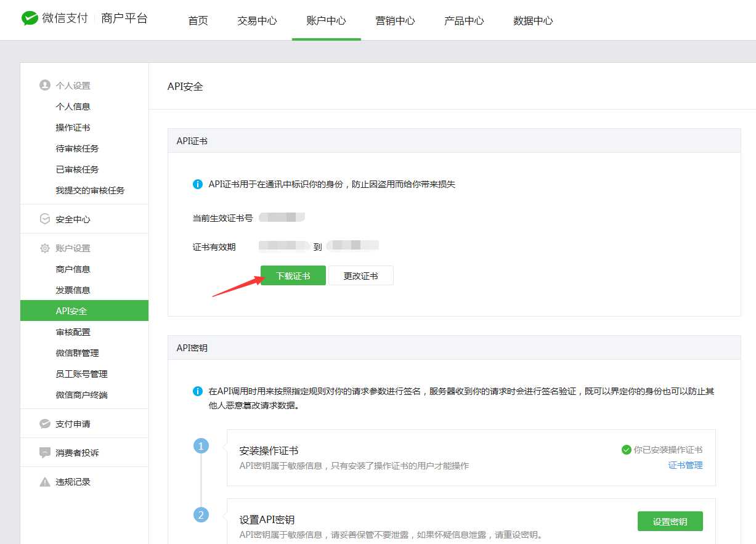
Task: Click the API安全 page title
Action: [x=185, y=86]
